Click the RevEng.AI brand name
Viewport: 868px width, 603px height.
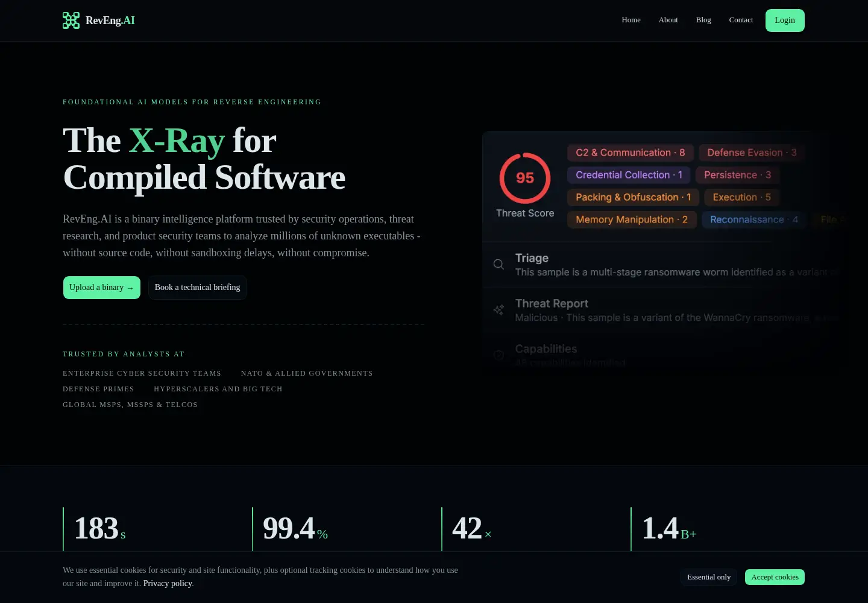[x=110, y=21]
